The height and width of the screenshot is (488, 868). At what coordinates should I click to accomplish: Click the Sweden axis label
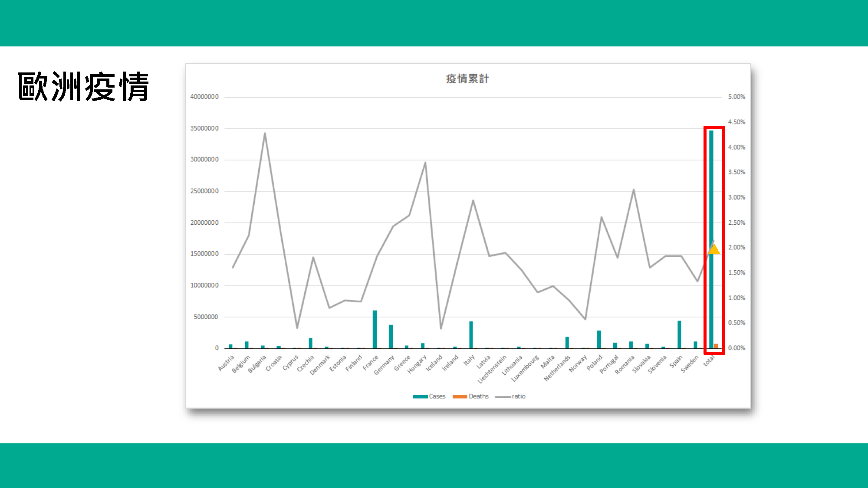coord(690,364)
